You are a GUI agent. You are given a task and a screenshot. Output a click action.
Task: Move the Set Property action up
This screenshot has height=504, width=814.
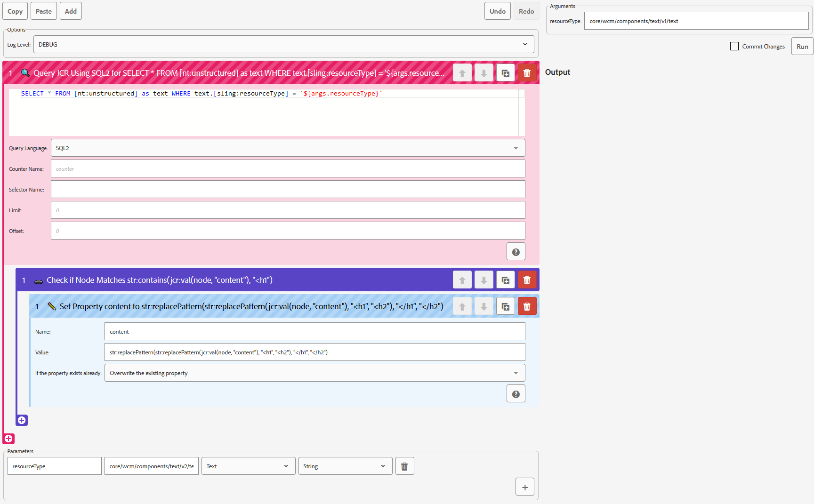tap(462, 306)
